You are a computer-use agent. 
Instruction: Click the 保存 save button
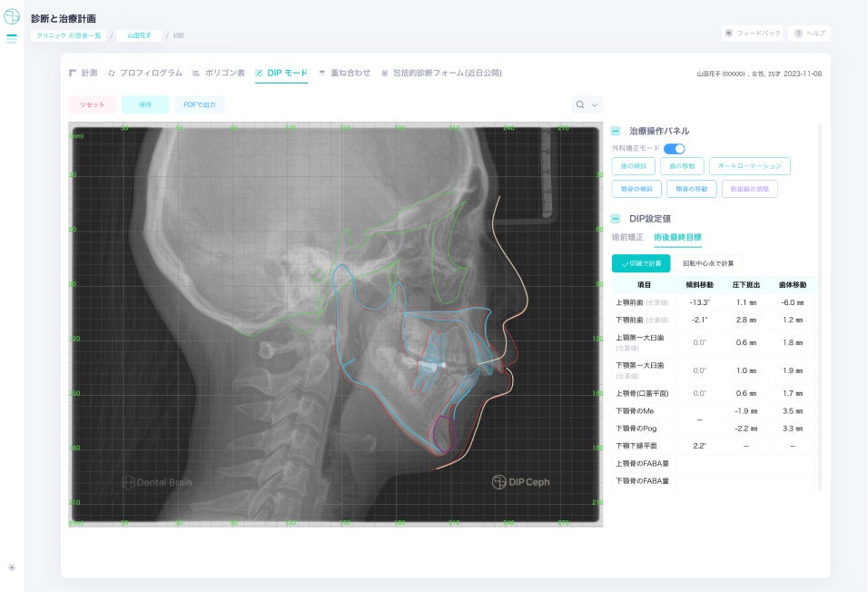[145, 104]
